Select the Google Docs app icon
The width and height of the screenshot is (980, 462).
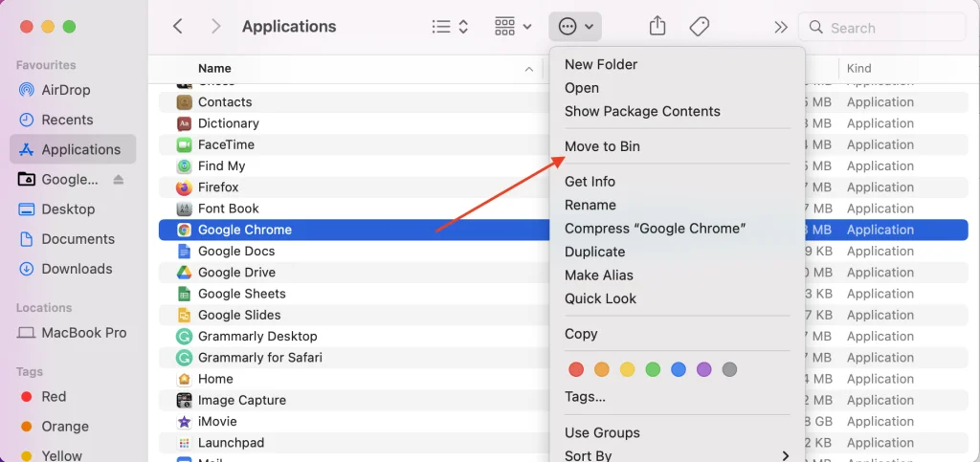click(x=184, y=251)
